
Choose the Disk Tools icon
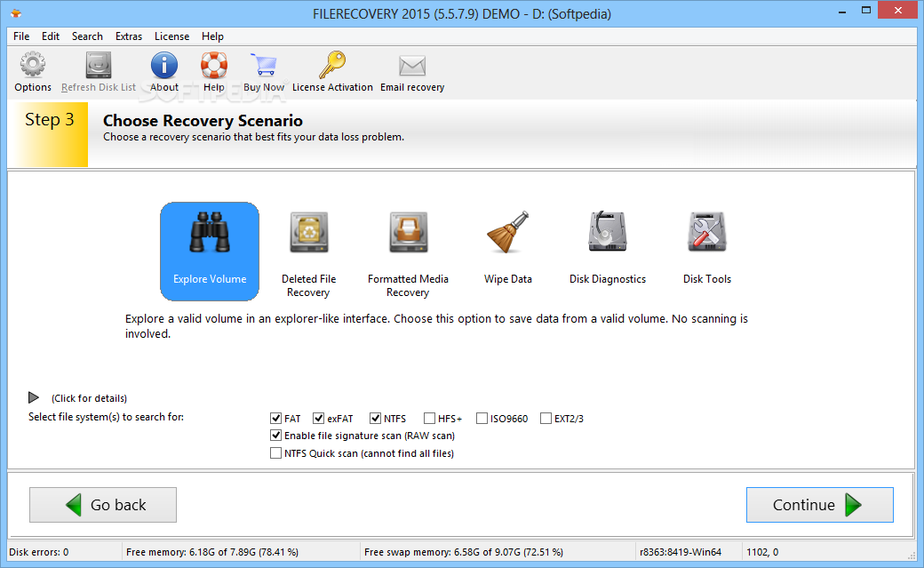coord(707,232)
